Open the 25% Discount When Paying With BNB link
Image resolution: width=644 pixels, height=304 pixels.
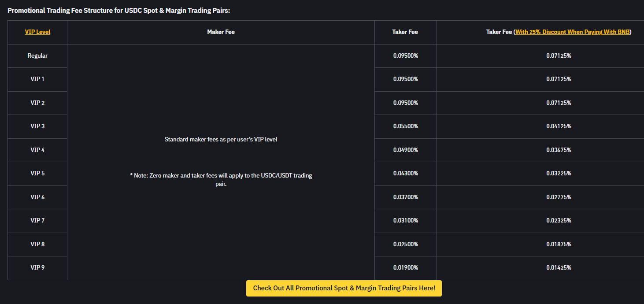click(x=573, y=32)
